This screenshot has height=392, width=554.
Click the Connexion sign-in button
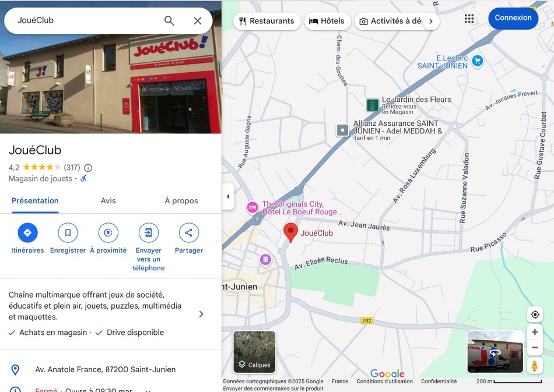tap(513, 18)
